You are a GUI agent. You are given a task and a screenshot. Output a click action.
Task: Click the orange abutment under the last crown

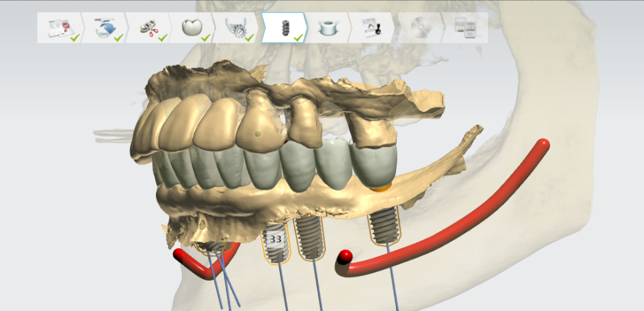[381, 187]
